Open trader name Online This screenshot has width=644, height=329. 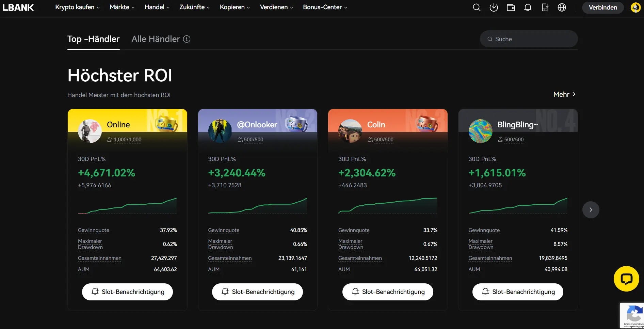tap(118, 125)
